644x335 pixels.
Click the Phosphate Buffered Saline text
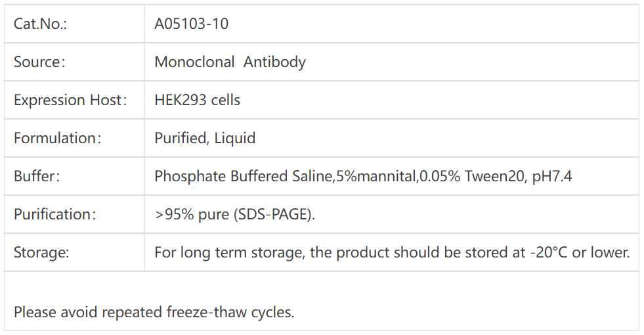coord(243,177)
